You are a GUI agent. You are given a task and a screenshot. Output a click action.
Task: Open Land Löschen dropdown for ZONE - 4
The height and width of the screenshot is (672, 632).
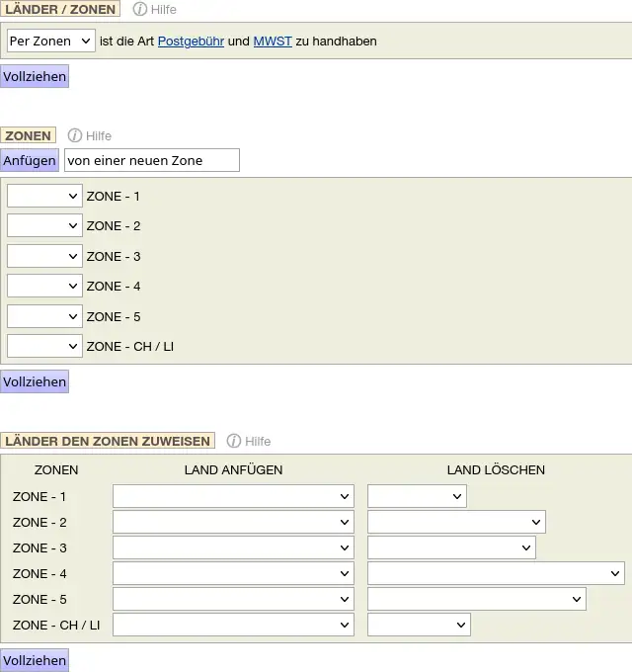click(x=496, y=573)
